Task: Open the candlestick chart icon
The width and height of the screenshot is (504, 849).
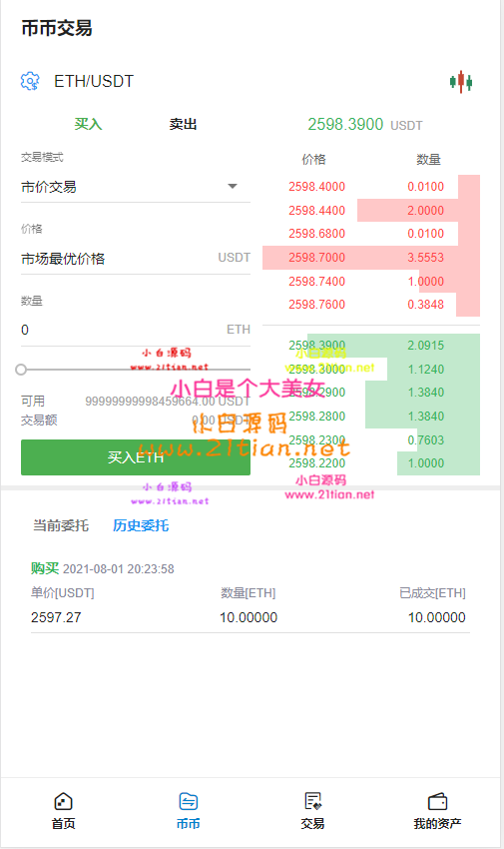Action: [461, 82]
